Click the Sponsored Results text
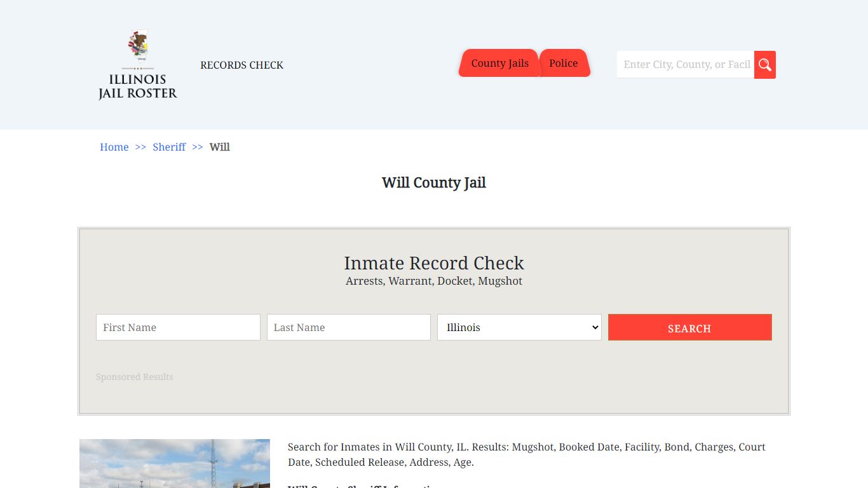The image size is (868, 488). point(135,377)
